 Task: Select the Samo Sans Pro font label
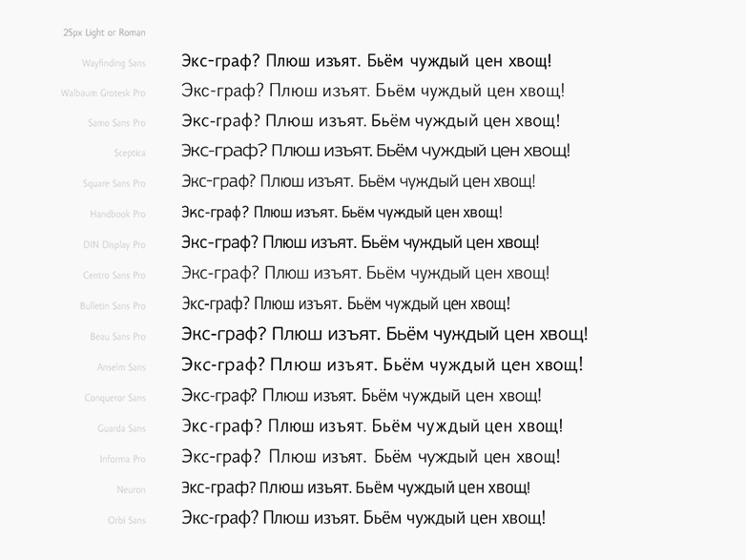coord(116,123)
